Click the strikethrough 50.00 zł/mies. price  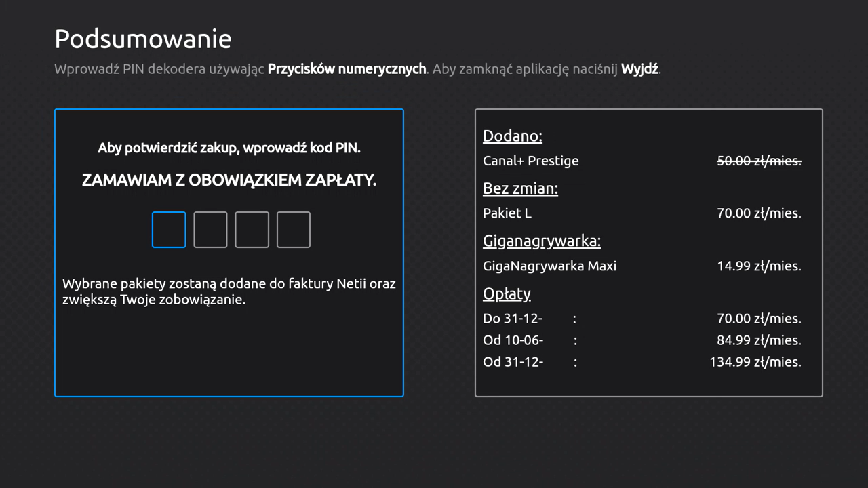[759, 161]
